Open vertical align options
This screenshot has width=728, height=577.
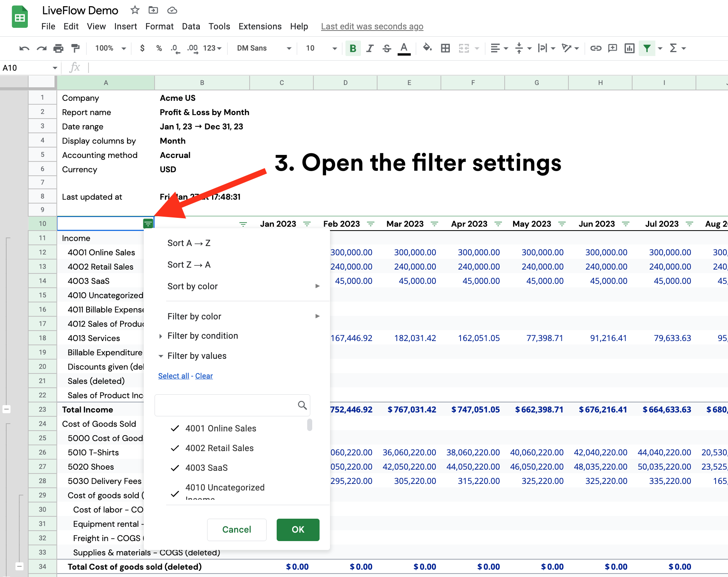click(523, 48)
